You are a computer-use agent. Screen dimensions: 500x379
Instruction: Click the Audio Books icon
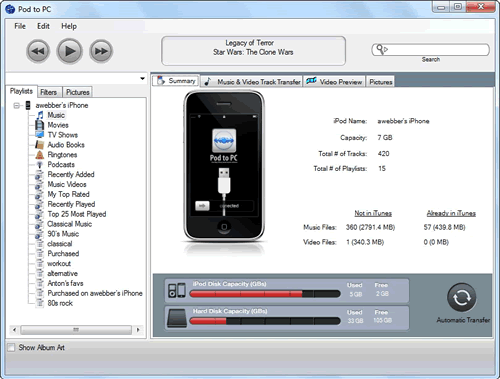(x=40, y=145)
